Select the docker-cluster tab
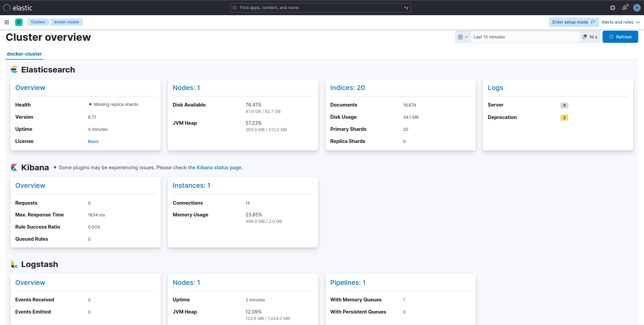The image size is (644, 325). click(x=24, y=54)
